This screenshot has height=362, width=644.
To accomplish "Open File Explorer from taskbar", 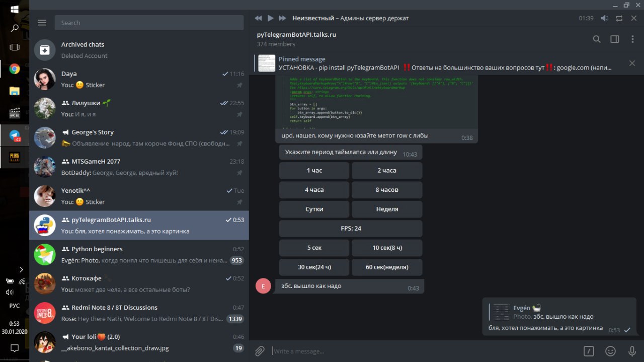I will 15,91.
